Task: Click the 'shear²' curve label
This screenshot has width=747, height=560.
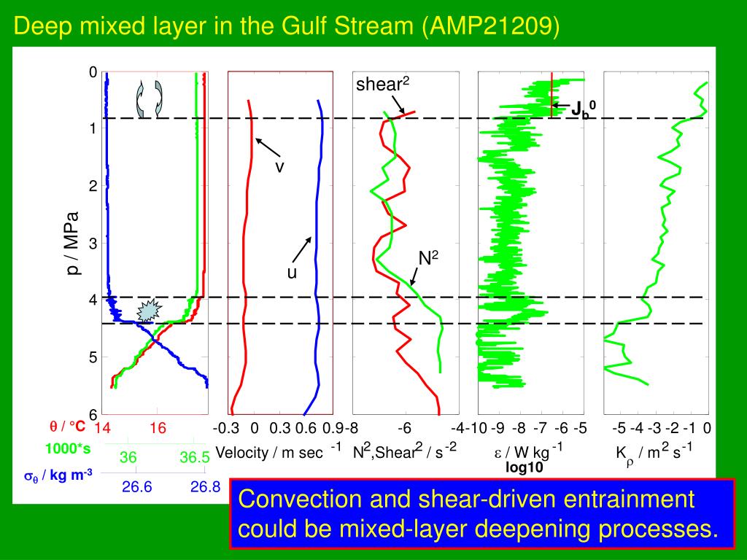Action: point(382,85)
